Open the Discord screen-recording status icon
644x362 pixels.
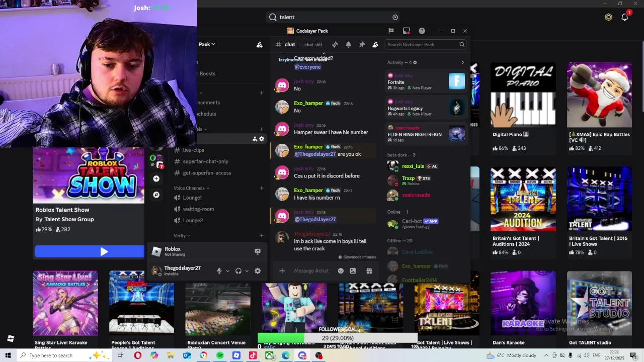407,31
